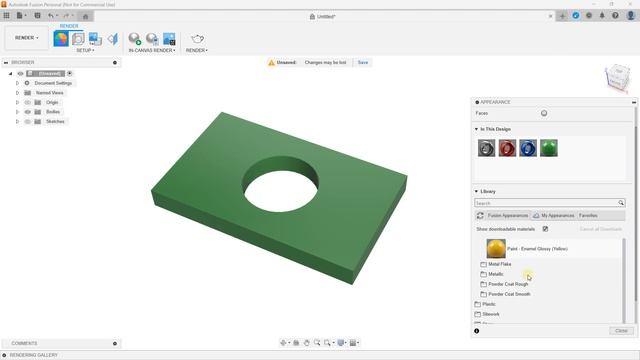This screenshot has width=640, height=360.
Task: Open the Texture Map Controls tool
Action: (113, 39)
